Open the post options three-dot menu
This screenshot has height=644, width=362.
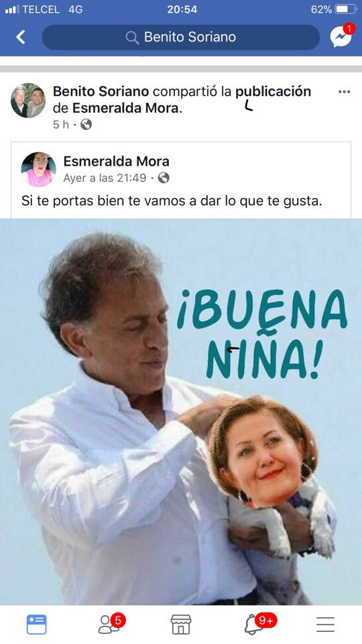tap(344, 92)
